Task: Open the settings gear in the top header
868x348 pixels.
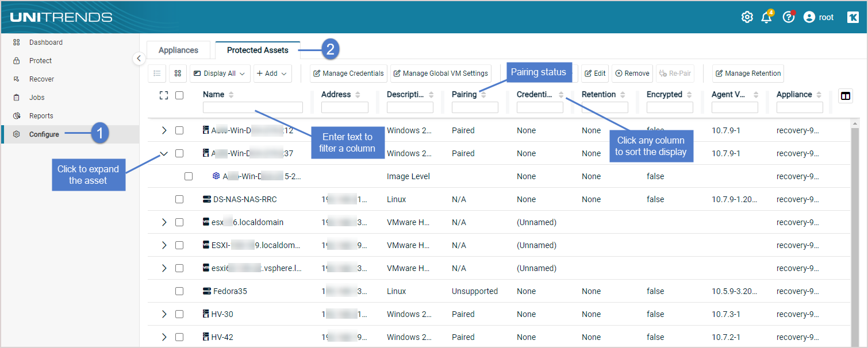Action: pyautogui.click(x=747, y=17)
